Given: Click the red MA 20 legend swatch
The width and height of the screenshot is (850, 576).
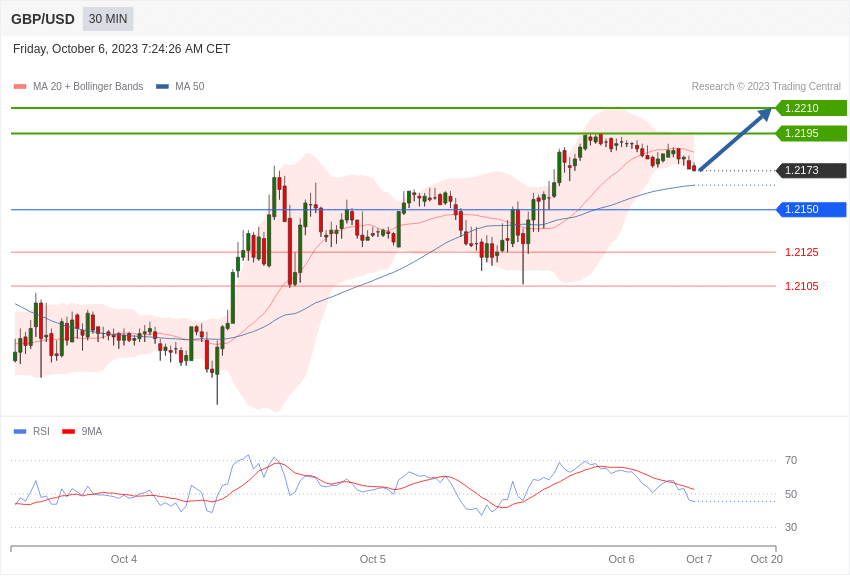Looking at the screenshot, I should [x=20, y=87].
